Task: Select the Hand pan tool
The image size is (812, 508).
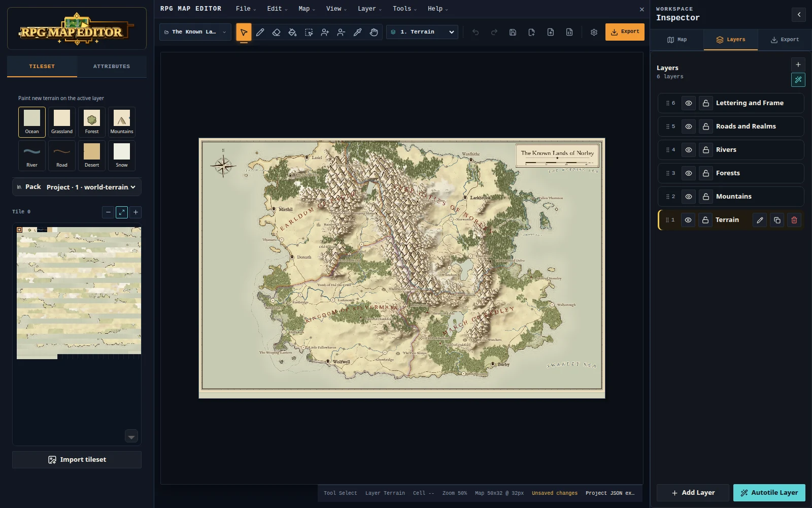Action: point(374,32)
